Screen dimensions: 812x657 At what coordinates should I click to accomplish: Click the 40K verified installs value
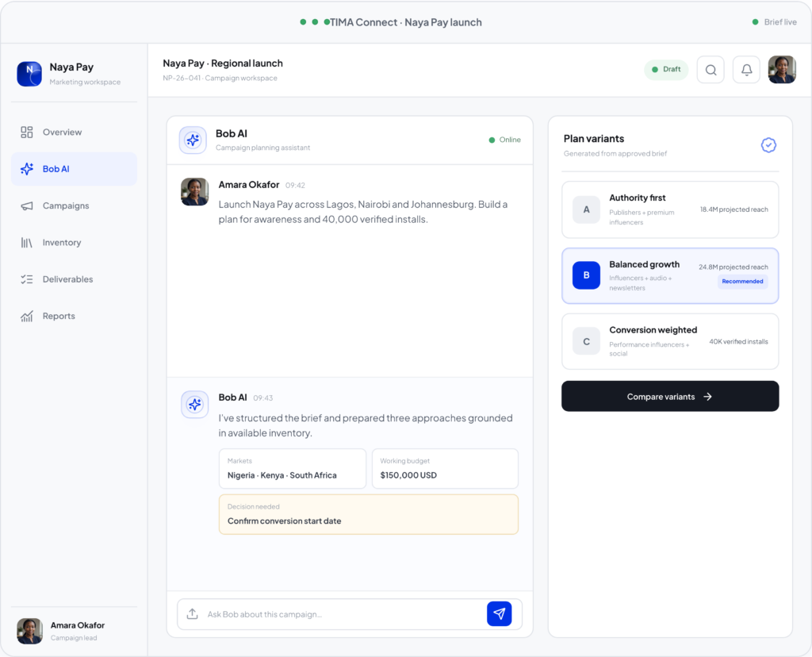pos(738,341)
